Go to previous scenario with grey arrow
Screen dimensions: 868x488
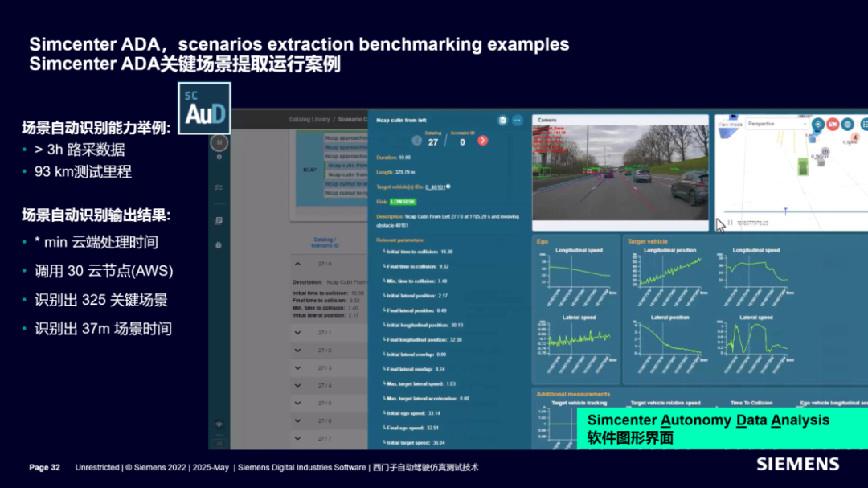point(417,141)
